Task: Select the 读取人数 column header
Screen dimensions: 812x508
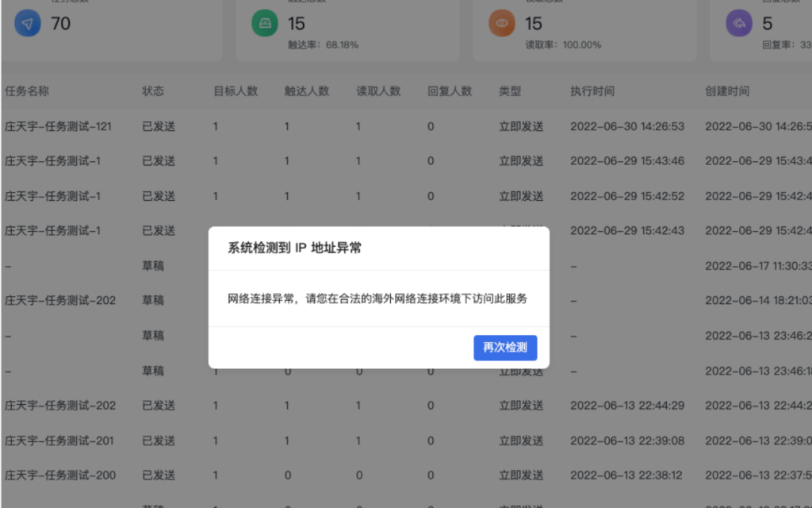Action: [378, 91]
